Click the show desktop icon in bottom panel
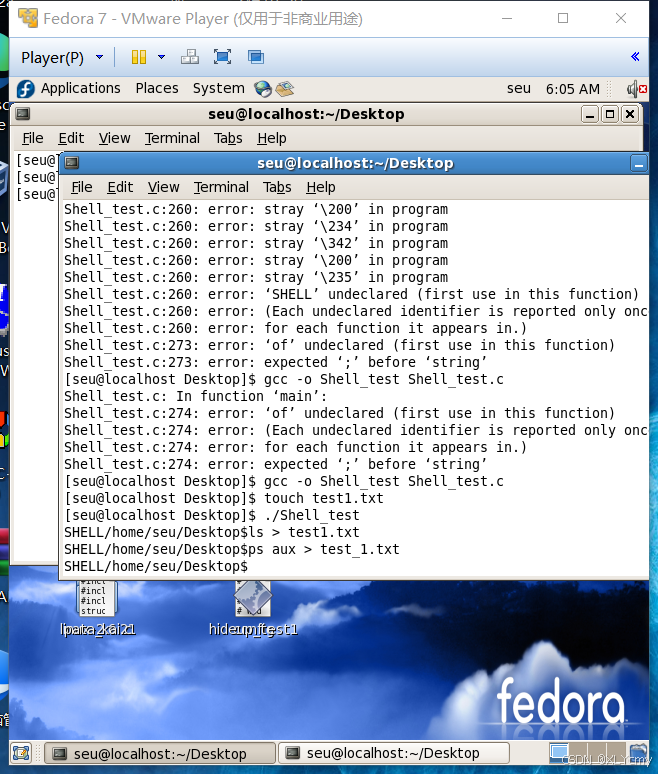 click(x=21, y=753)
